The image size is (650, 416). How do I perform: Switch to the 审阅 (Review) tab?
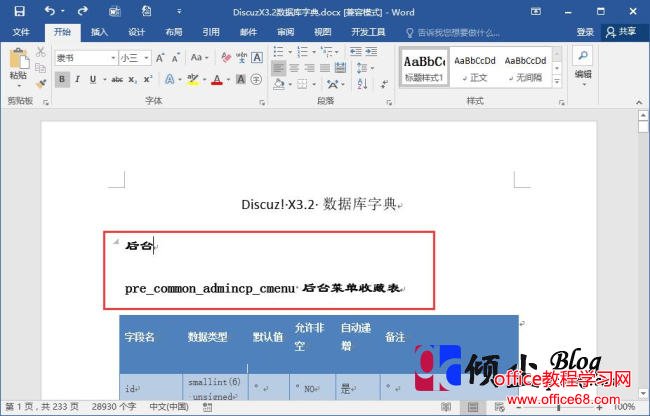(x=286, y=32)
